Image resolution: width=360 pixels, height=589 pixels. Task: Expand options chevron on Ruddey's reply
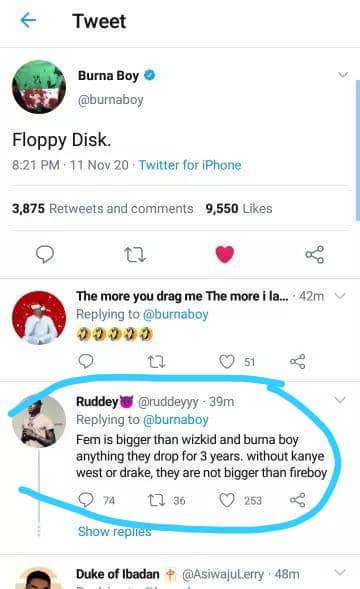340,400
